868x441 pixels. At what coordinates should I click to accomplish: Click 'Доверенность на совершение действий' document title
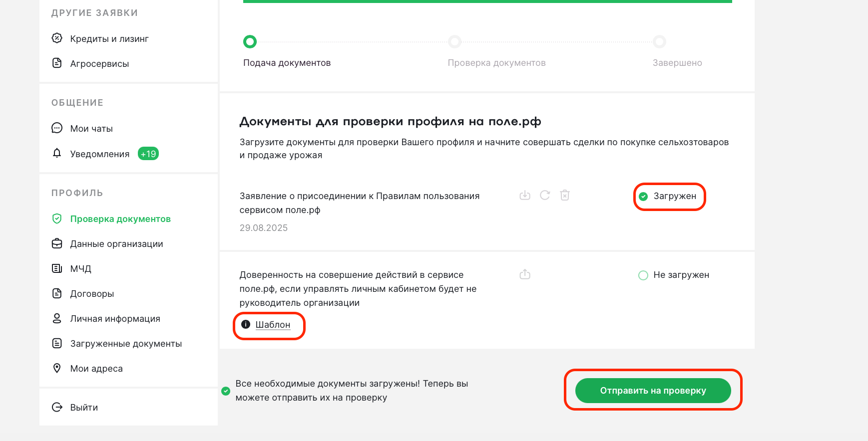point(358,288)
